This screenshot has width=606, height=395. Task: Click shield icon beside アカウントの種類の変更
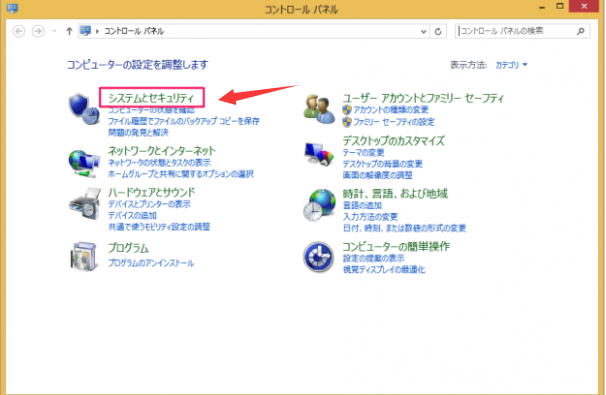click(347, 110)
